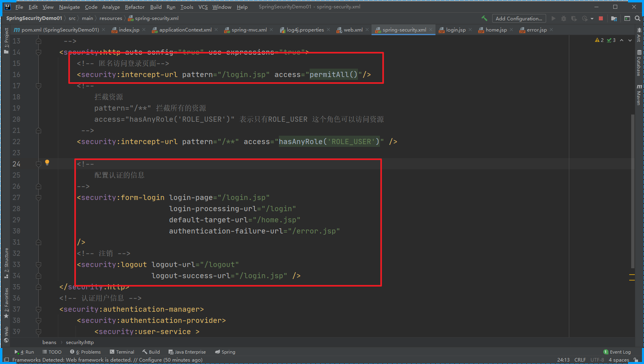The height and width of the screenshot is (364, 644).
Task: Go to next highlighted error arrow
Action: coord(630,40)
